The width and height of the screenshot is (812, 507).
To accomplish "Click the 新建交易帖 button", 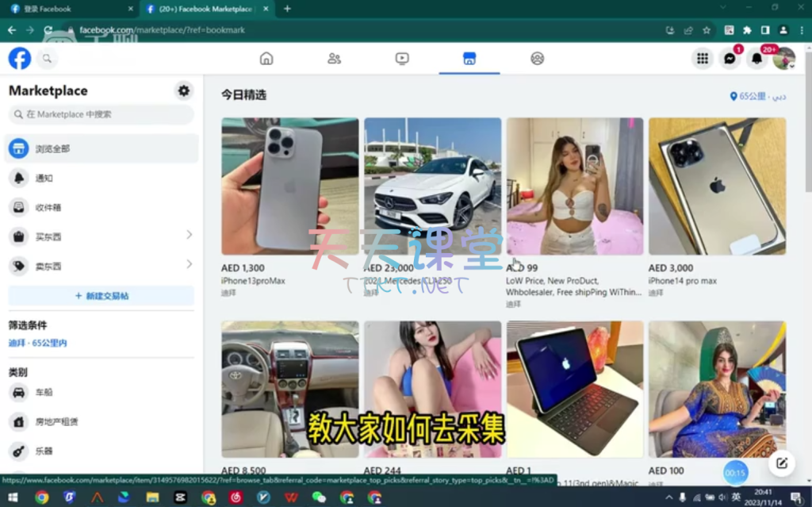I will coord(101,296).
